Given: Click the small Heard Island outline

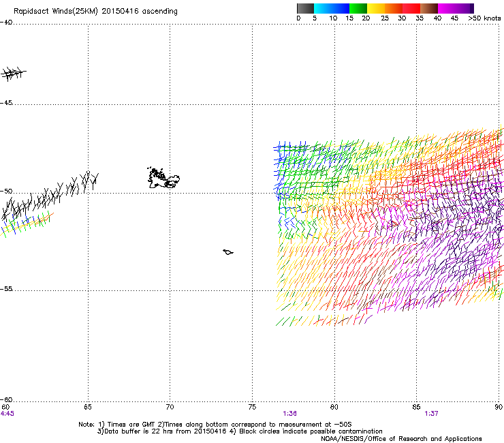Looking at the screenshot, I should tap(228, 252).
